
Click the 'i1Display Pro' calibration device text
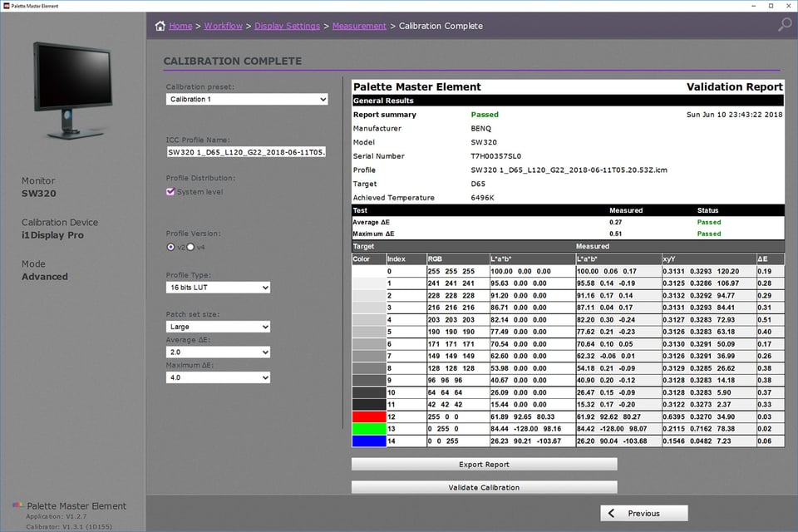click(52, 235)
